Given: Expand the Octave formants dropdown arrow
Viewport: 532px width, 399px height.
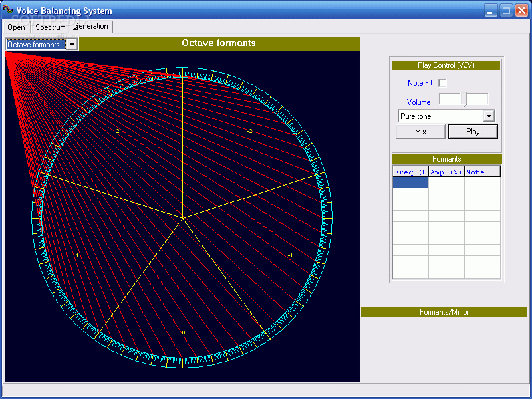Looking at the screenshot, I should pos(72,45).
